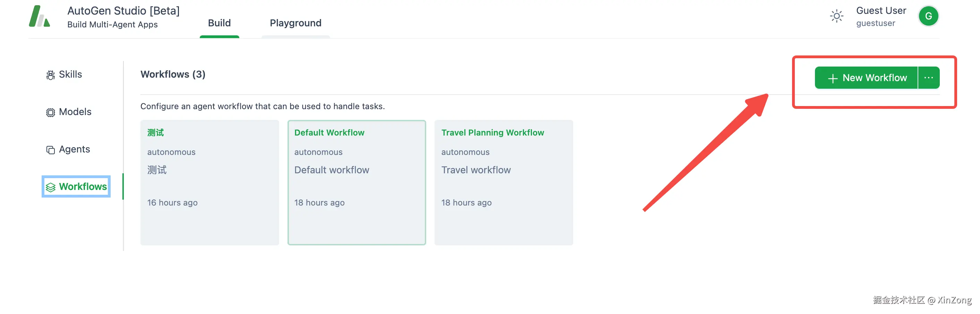Open the Agents section
The image size is (980, 314).
[74, 149]
